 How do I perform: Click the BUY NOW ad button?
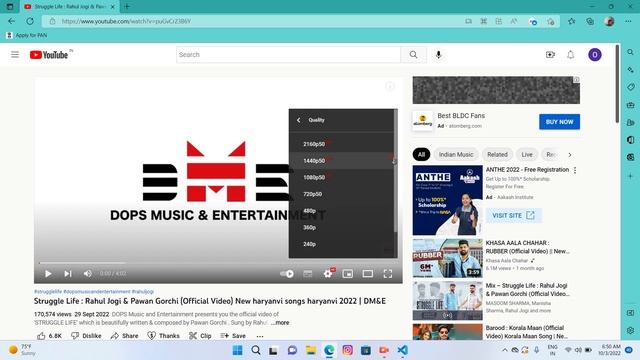(x=559, y=122)
